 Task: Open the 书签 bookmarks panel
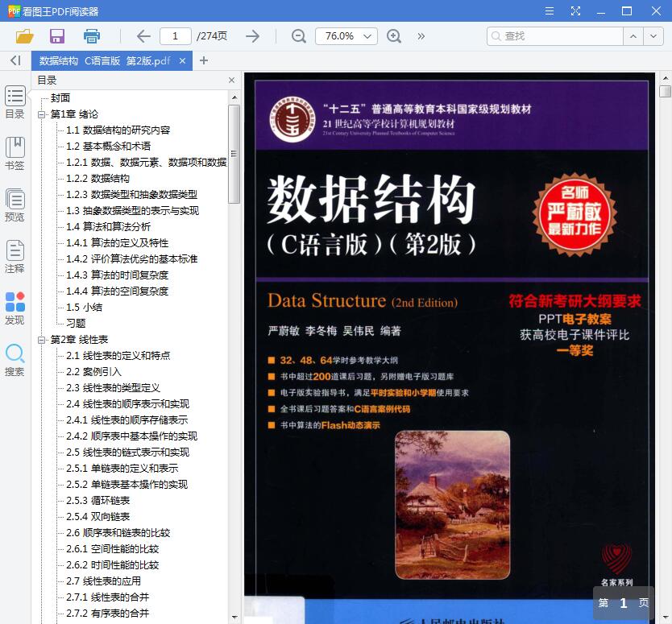pyautogui.click(x=15, y=153)
